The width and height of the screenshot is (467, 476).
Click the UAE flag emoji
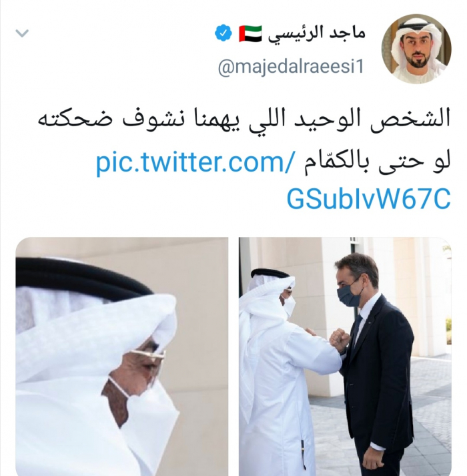[250, 33]
